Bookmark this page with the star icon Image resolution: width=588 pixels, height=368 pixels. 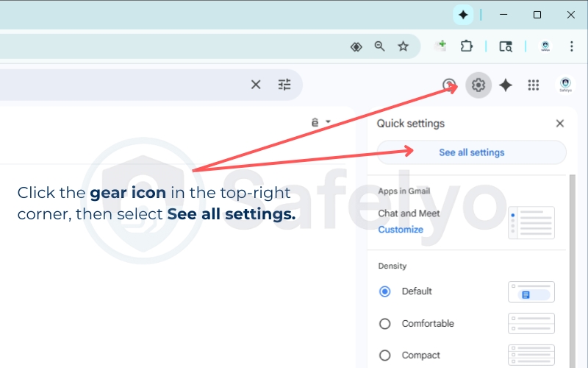[x=403, y=46]
